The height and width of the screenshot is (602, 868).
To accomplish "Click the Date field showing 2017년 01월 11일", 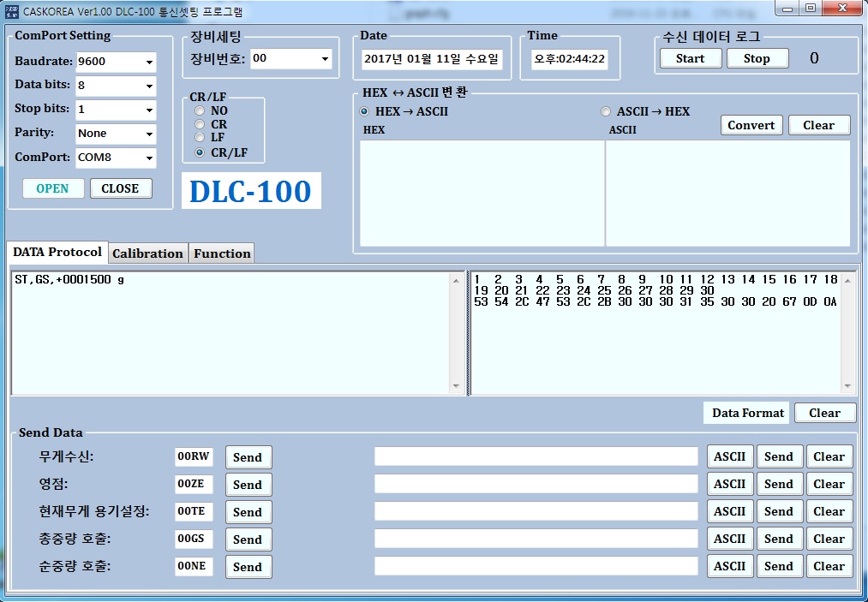I will (432, 58).
